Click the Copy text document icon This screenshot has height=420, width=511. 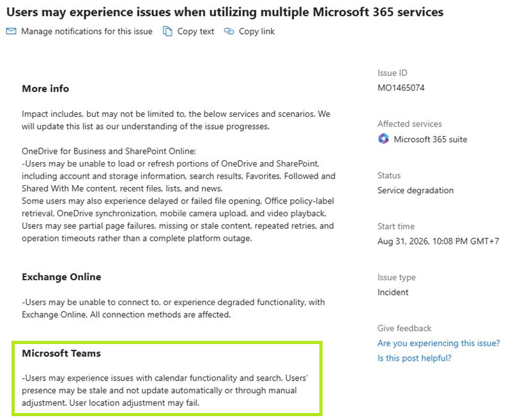point(167,31)
